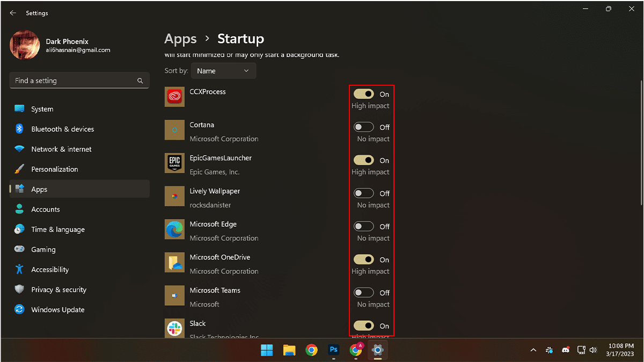
Task: Go to Privacy & security section
Action: tap(58, 290)
